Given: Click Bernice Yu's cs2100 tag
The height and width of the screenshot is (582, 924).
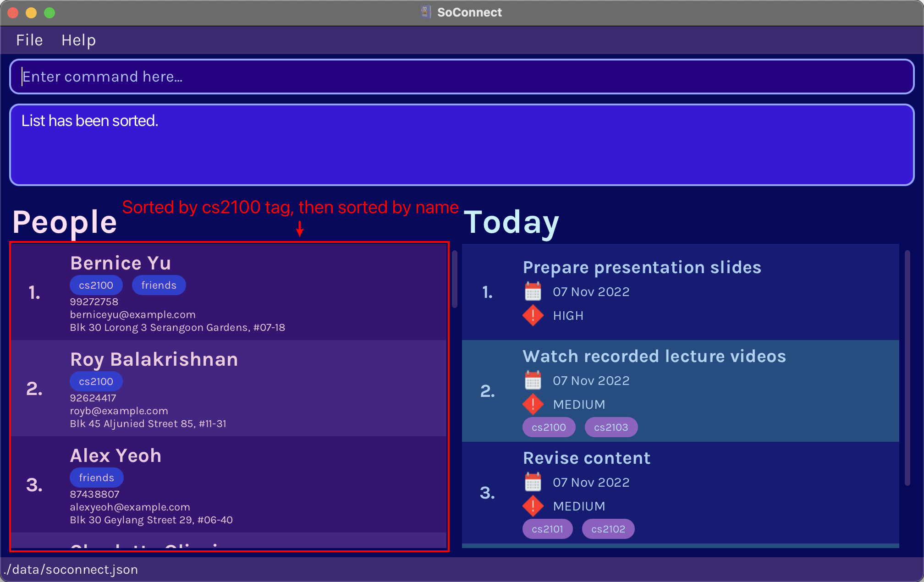Looking at the screenshot, I should point(96,285).
